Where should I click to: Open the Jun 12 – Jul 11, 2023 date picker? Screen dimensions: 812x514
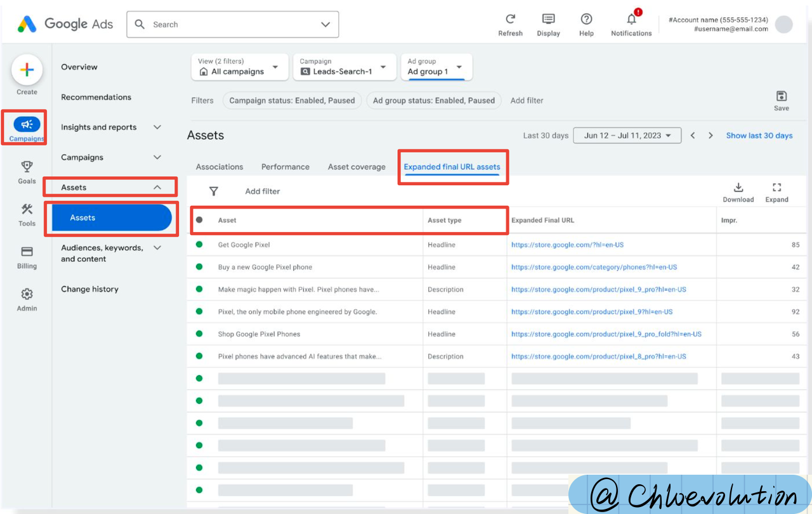[x=627, y=136]
